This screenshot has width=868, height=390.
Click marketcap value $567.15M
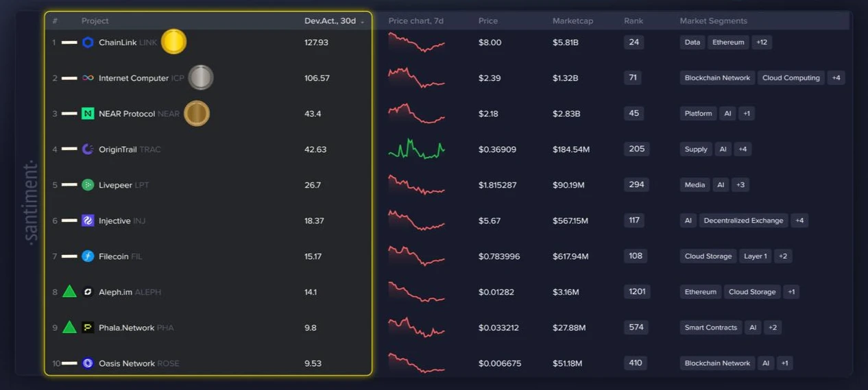pyautogui.click(x=570, y=221)
